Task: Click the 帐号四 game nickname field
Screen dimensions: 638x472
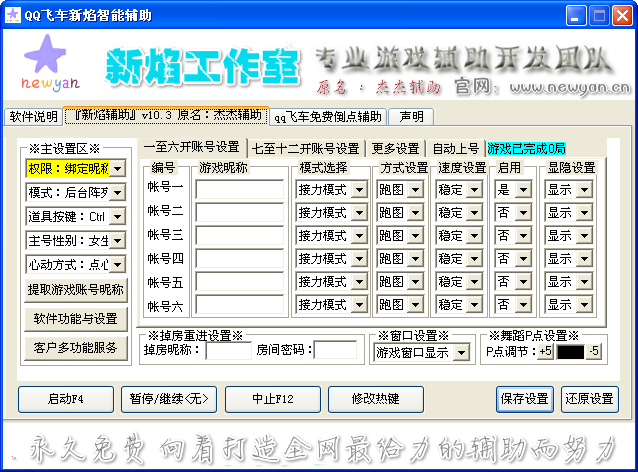Action: [239, 258]
